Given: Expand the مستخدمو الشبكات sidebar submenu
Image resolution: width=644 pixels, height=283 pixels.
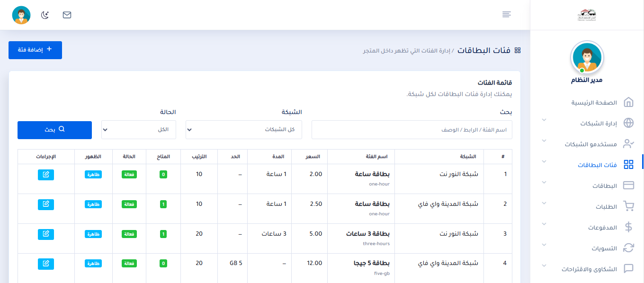Looking at the screenshot, I should tap(544, 141).
